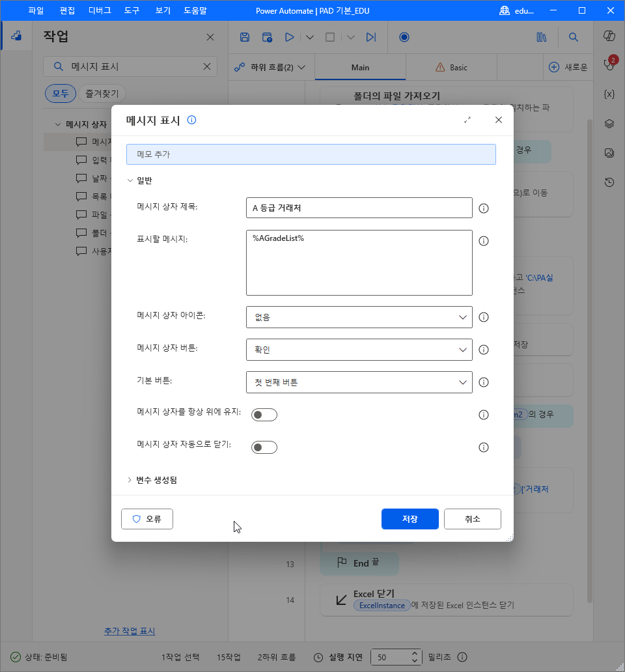Open the Images pane icon
The width and height of the screenshot is (625, 672).
[609, 152]
